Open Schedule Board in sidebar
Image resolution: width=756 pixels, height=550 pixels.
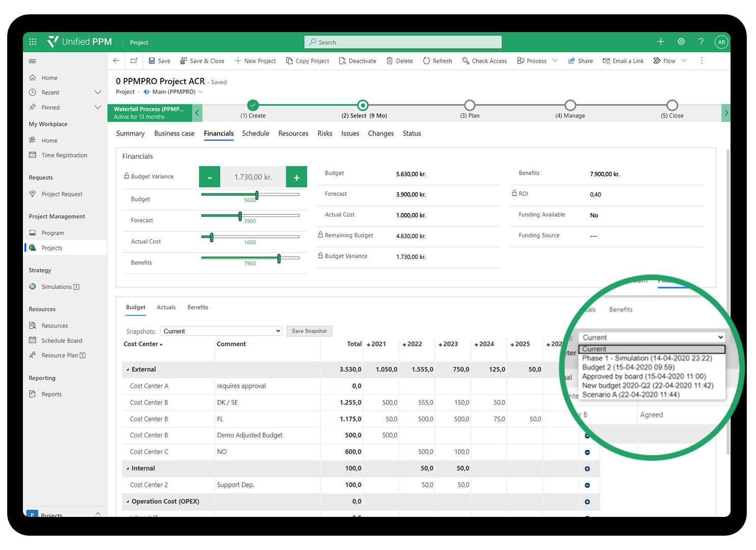point(62,341)
